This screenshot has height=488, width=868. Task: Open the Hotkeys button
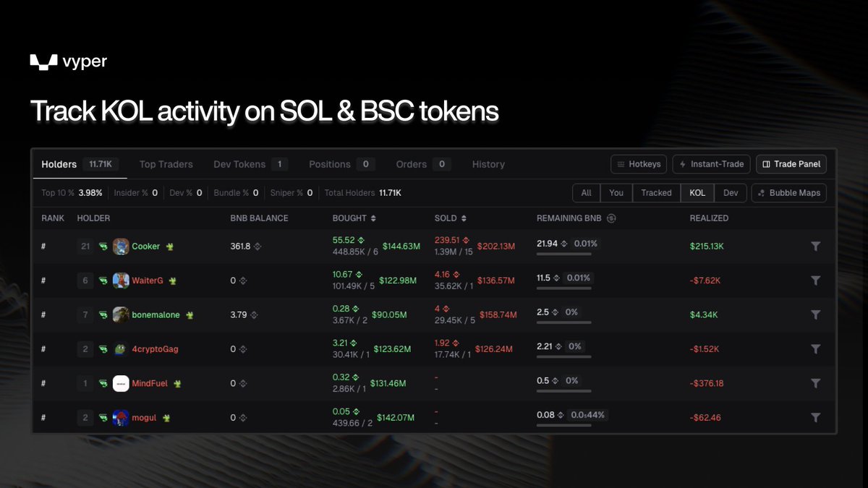pos(639,164)
